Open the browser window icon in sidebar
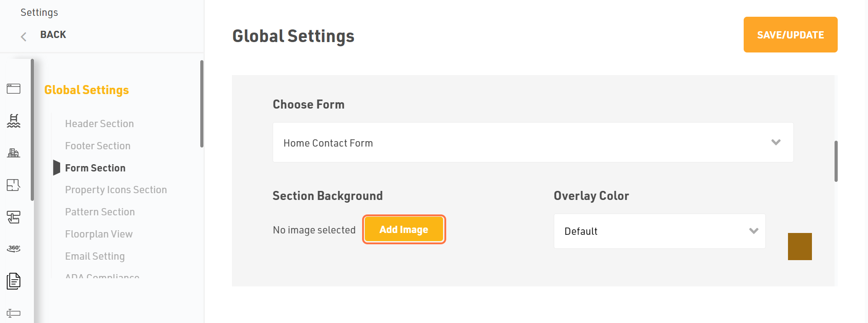This screenshot has width=868, height=323. (x=14, y=89)
